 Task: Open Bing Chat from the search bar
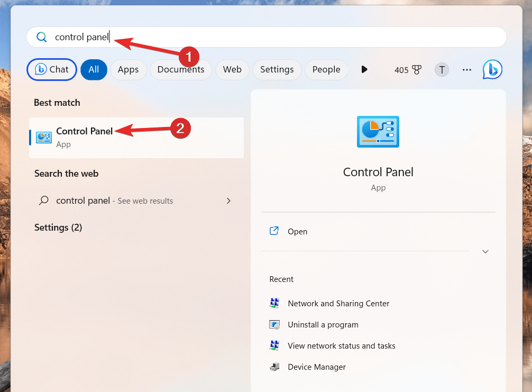pos(51,69)
